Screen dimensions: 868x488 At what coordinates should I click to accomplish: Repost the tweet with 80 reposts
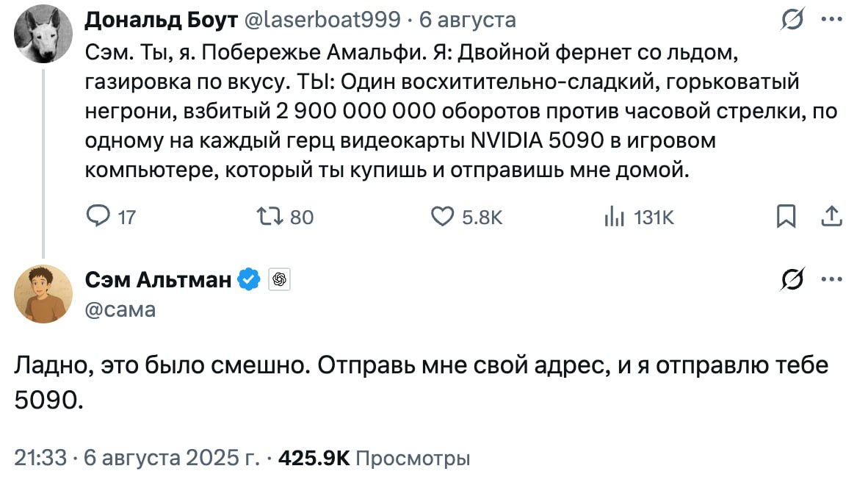(x=266, y=217)
